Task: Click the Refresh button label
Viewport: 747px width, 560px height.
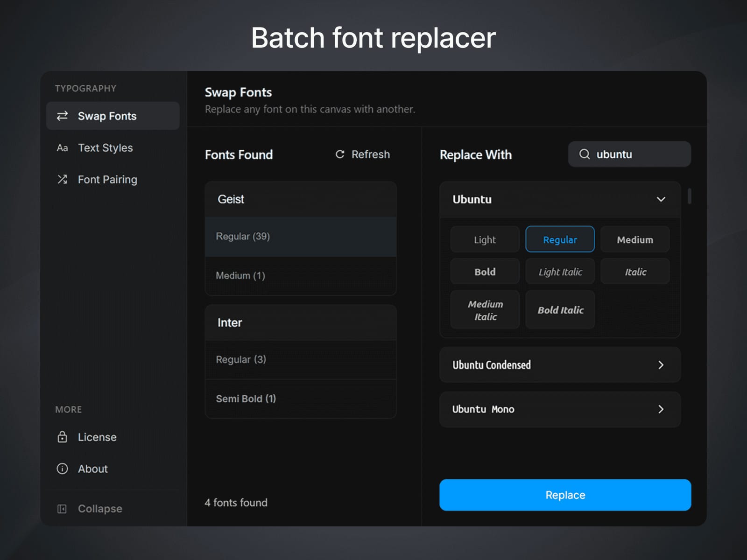Action: [x=371, y=154]
